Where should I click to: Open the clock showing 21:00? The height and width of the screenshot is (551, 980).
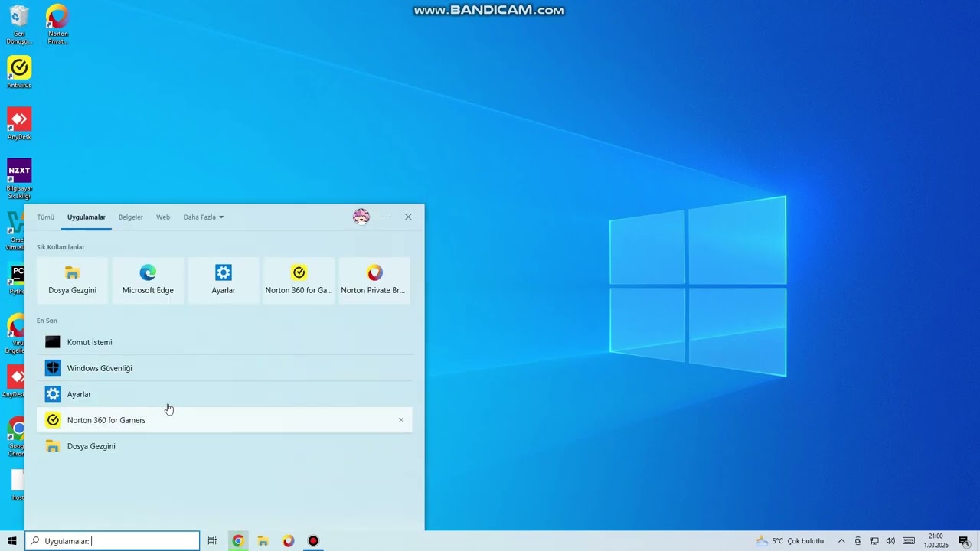click(x=936, y=541)
